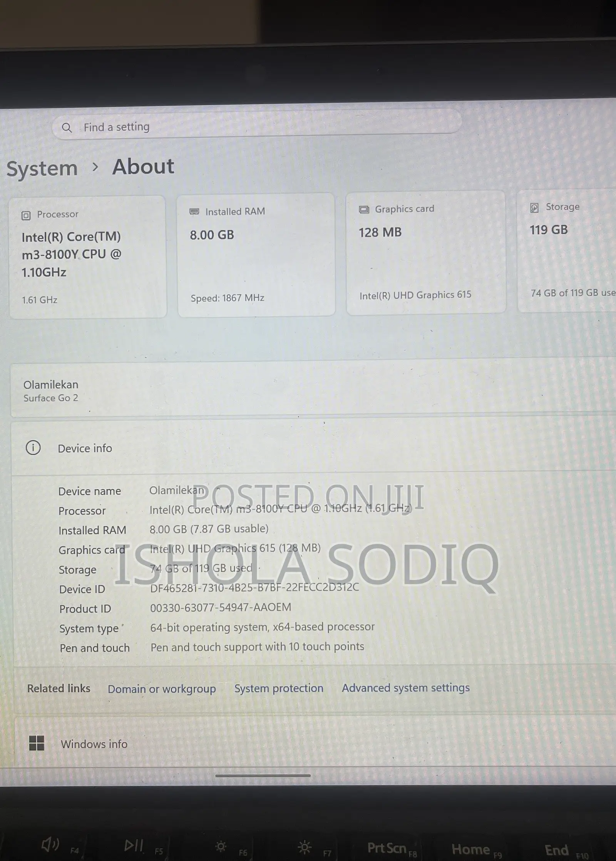Select the 8.00 GB (7.87 GB usable) value
616x861 pixels.
[209, 529]
